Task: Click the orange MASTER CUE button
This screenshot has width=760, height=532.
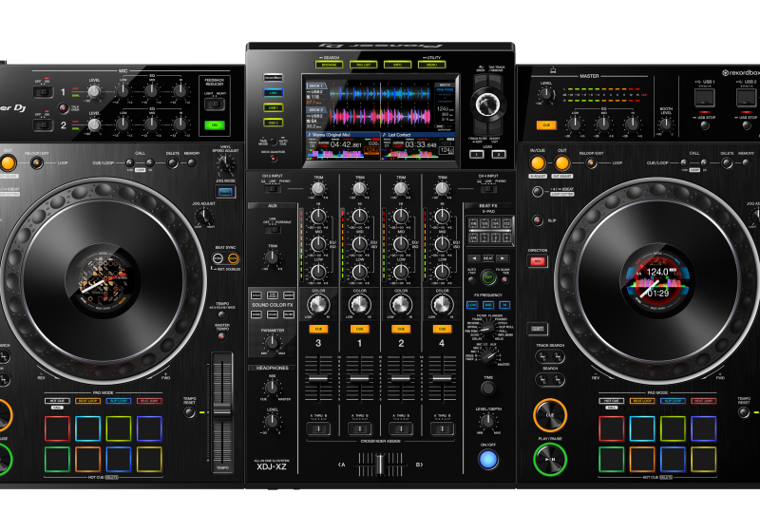Action: (x=546, y=125)
